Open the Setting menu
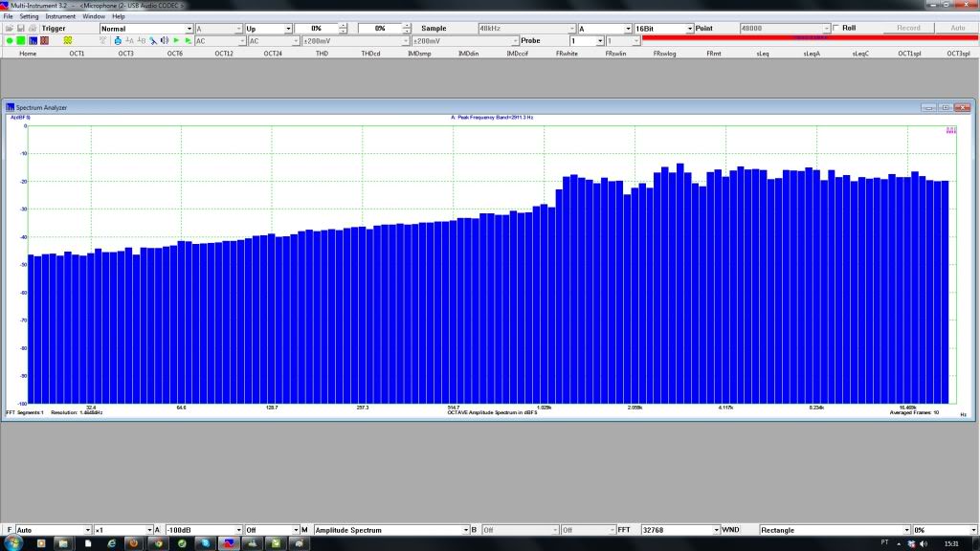The height and width of the screenshot is (551, 980). coord(29,16)
